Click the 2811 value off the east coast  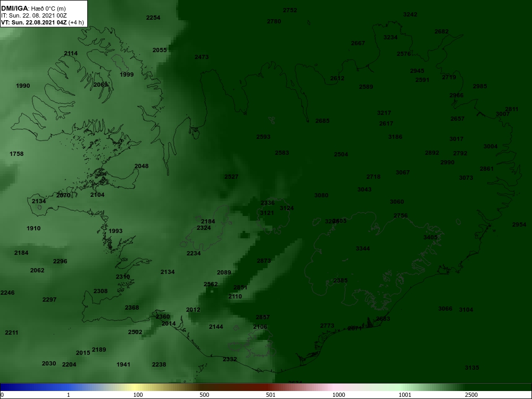(512, 109)
